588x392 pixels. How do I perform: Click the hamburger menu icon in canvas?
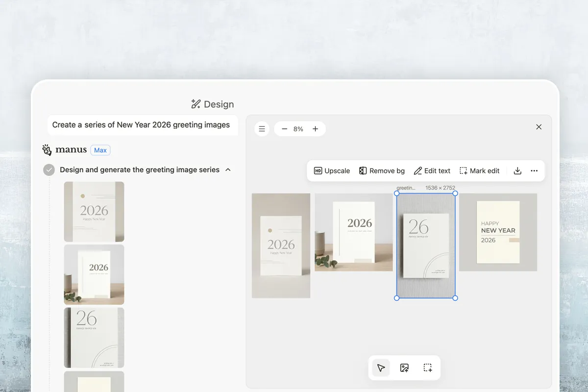tap(262, 129)
